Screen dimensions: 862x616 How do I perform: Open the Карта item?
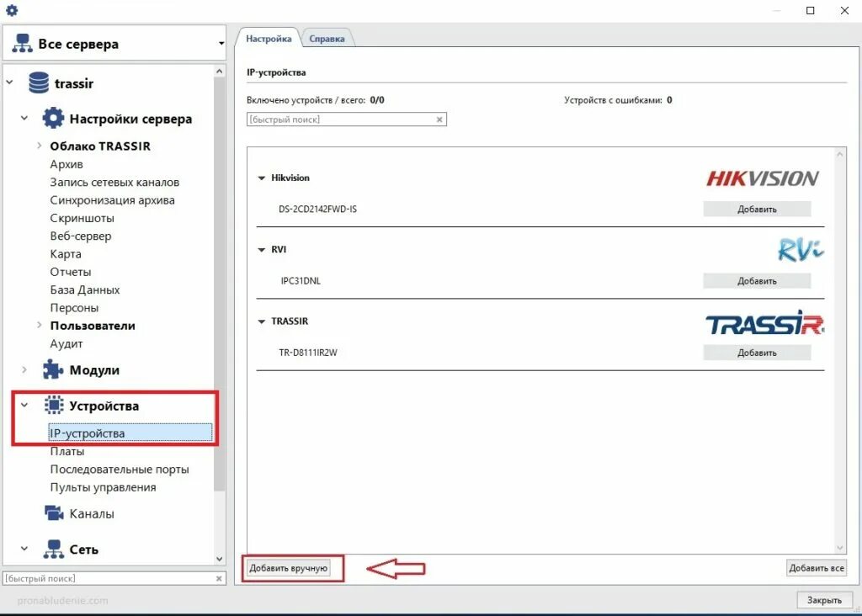pos(66,254)
